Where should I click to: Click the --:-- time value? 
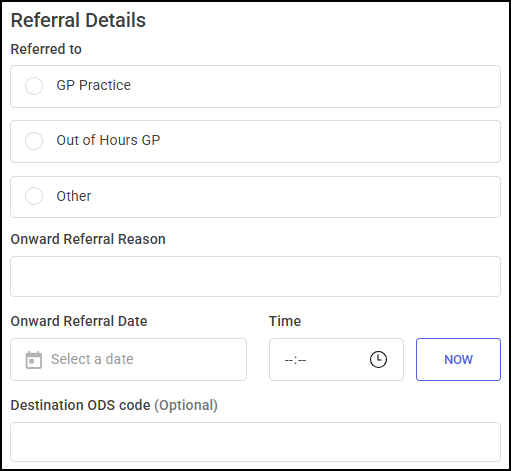pos(295,360)
